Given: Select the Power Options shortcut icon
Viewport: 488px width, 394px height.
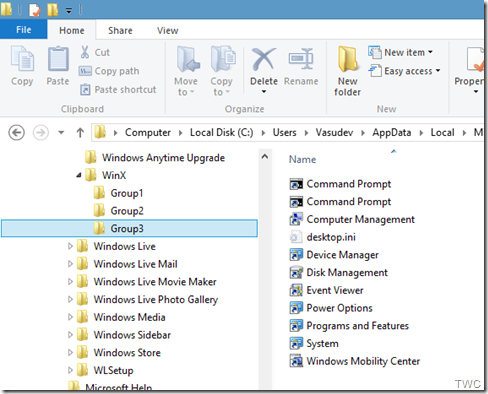Looking at the screenshot, I should pyautogui.click(x=296, y=308).
